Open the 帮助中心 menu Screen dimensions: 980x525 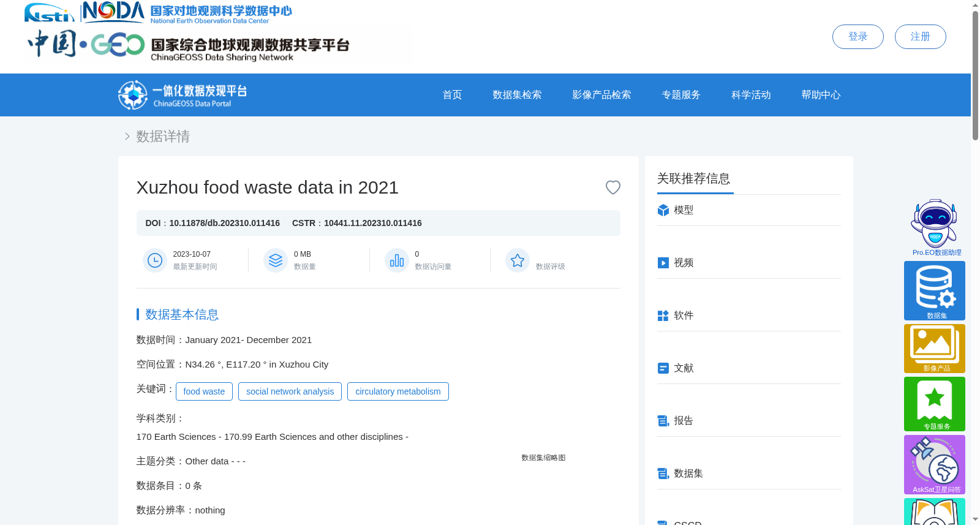(821, 95)
